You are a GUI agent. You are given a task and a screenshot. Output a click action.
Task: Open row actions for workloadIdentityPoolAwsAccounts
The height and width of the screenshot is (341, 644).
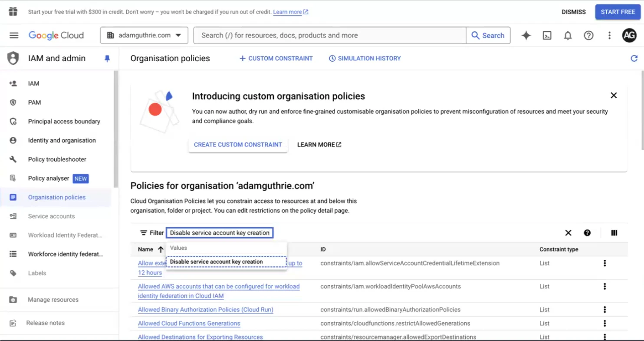click(x=605, y=286)
